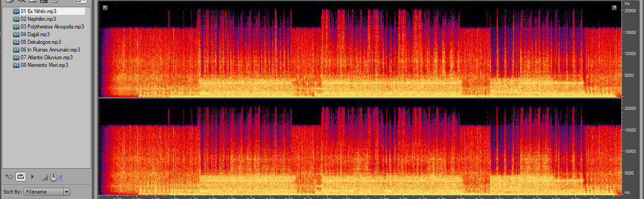This screenshot has width=644, height=199.
Task: Click the upper channel spectrogram display
Action: (x=361, y=49)
